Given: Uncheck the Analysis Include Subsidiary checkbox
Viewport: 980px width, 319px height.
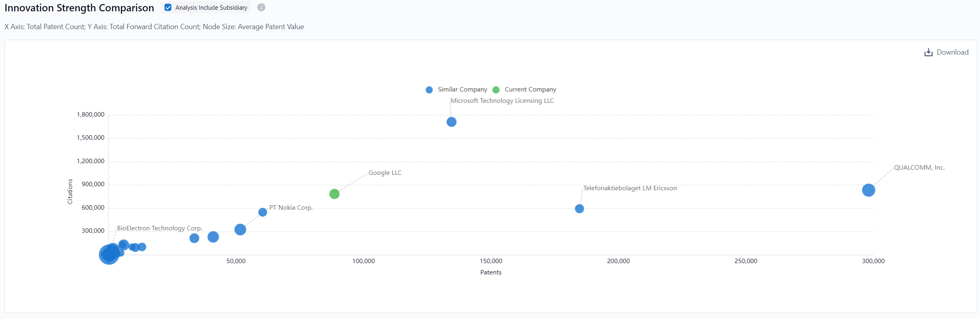Looking at the screenshot, I should pos(168,8).
